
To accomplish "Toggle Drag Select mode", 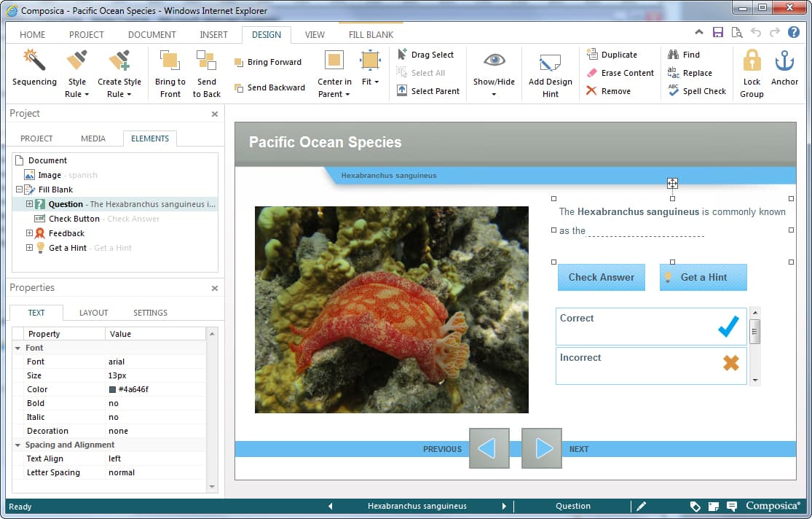I will coord(425,55).
